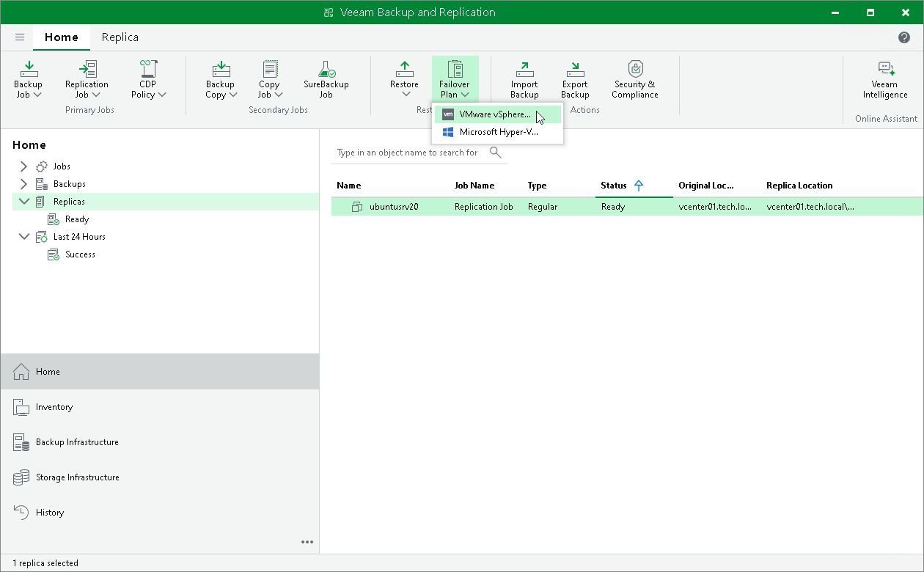Click the Replicas node icon in tree

pos(40,202)
